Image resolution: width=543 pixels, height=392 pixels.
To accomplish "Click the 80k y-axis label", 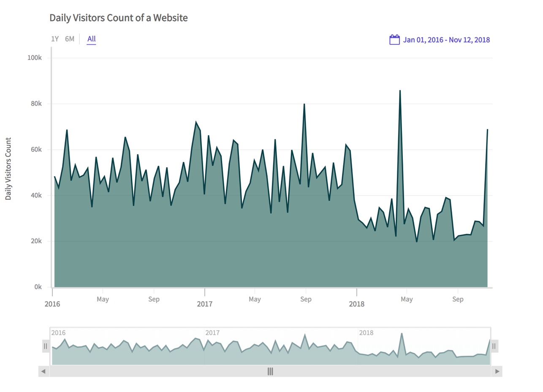I will point(36,103).
